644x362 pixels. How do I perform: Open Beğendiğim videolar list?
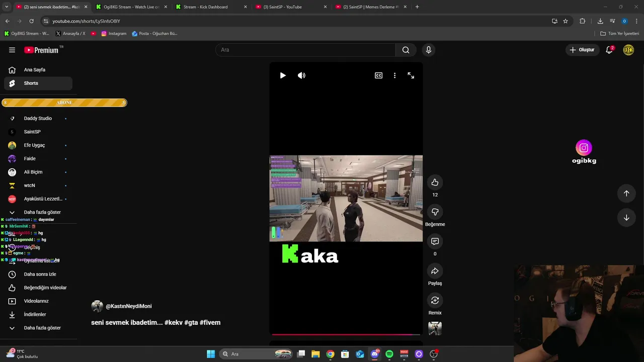coord(38,288)
